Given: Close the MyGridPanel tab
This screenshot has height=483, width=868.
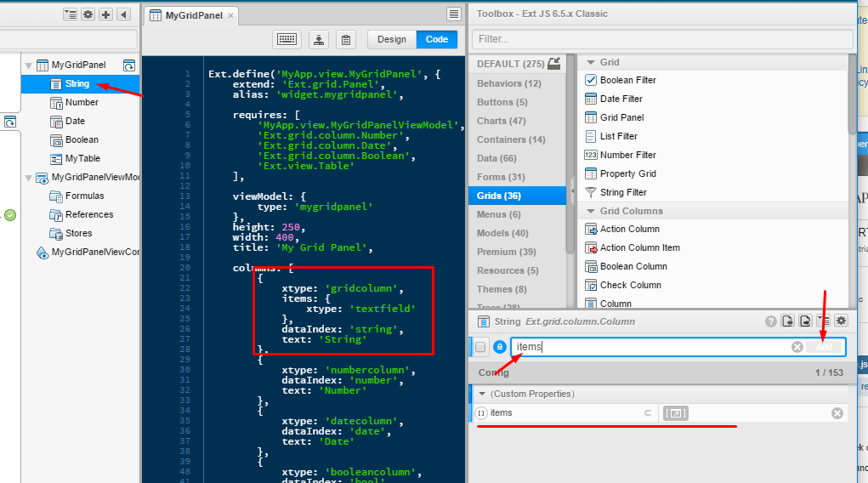Looking at the screenshot, I should (231, 16).
